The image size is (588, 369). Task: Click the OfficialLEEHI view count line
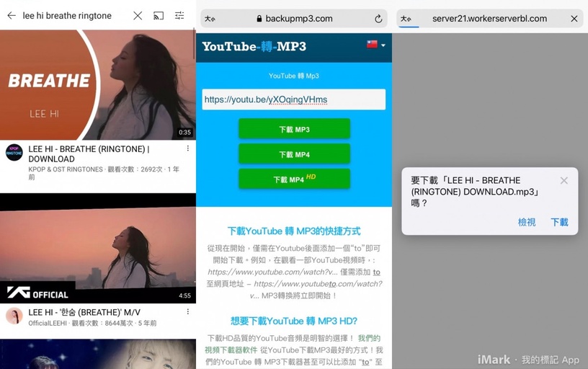(93, 323)
